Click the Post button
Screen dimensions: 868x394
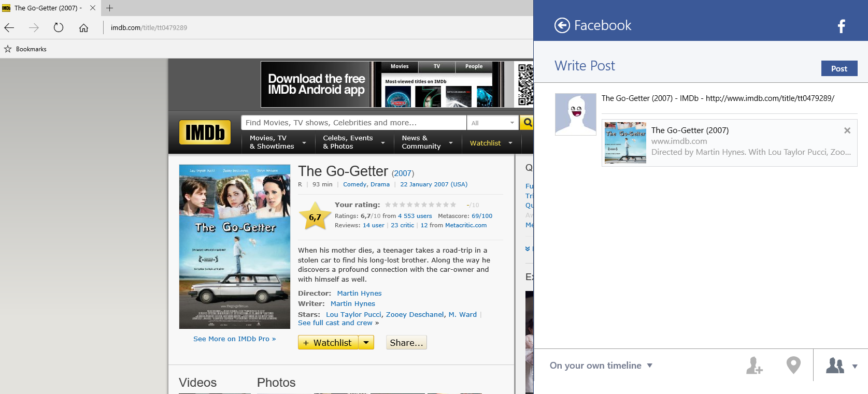(839, 68)
